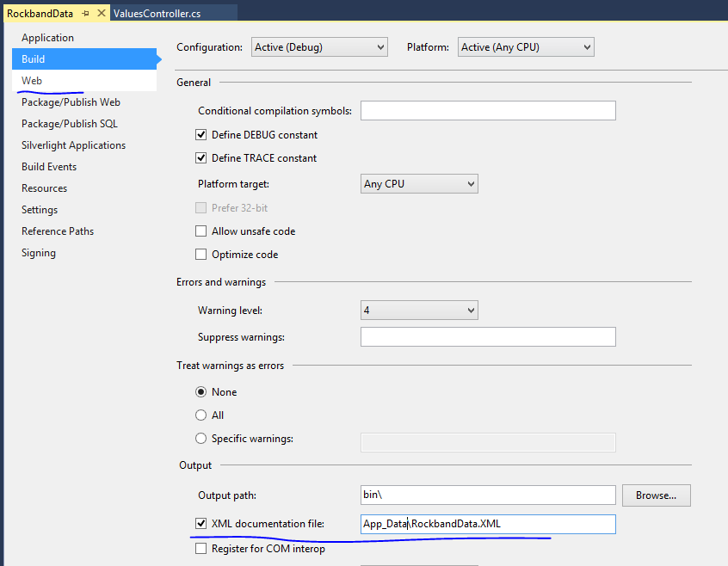728x566 pixels.
Task: Open the Platform target dropdown
Action: [419, 184]
